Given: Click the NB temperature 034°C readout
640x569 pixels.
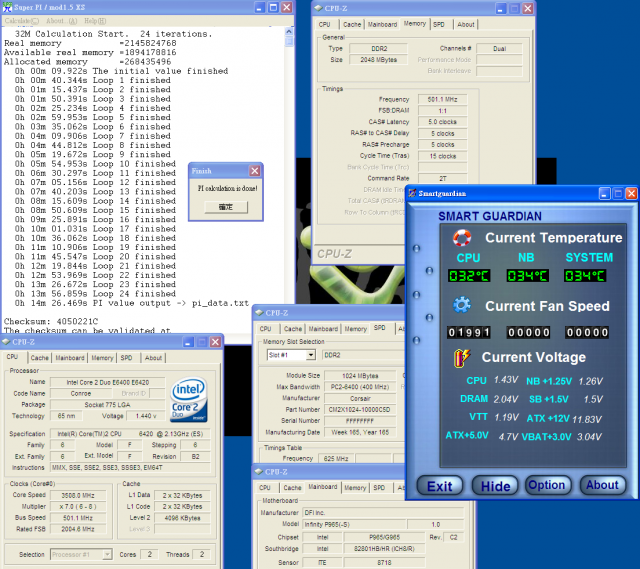Looking at the screenshot, I should 527,276.
